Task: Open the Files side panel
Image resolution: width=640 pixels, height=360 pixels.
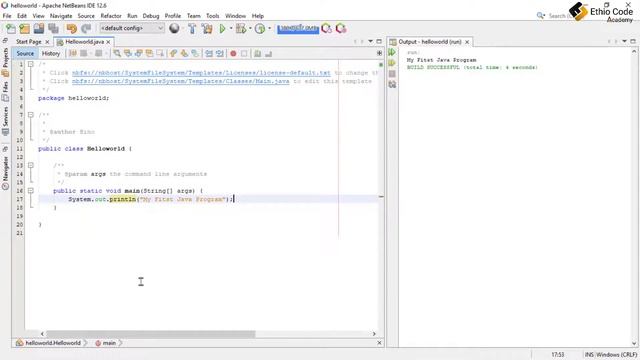Action: (5, 91)
